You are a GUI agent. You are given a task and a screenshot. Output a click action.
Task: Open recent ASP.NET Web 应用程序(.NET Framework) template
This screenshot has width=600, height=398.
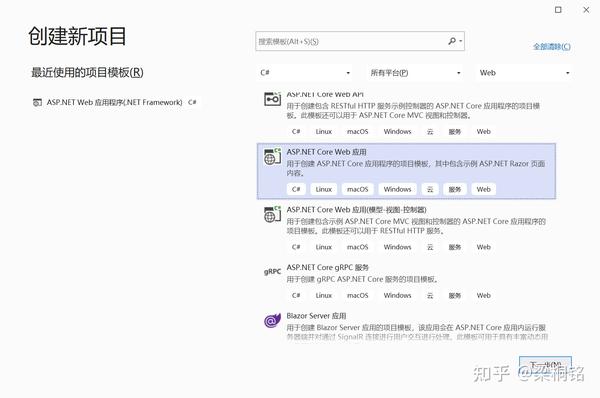click(115, 102)
